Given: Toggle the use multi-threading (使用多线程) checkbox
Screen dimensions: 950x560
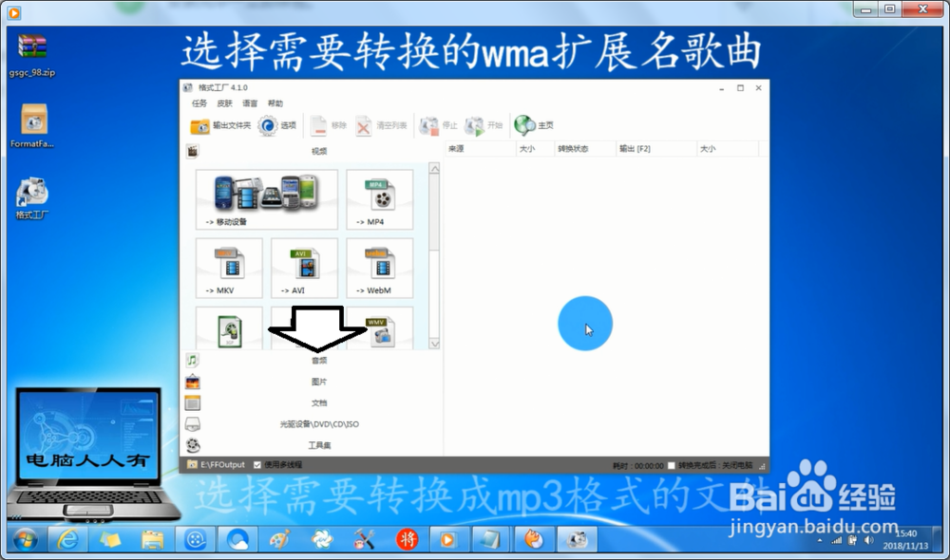Looking at the screenshot, I should point(257,465).
